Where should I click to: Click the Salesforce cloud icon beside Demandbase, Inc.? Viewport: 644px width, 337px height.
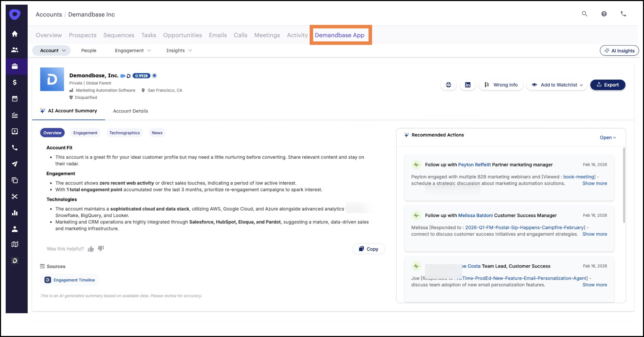pos(123,76)
